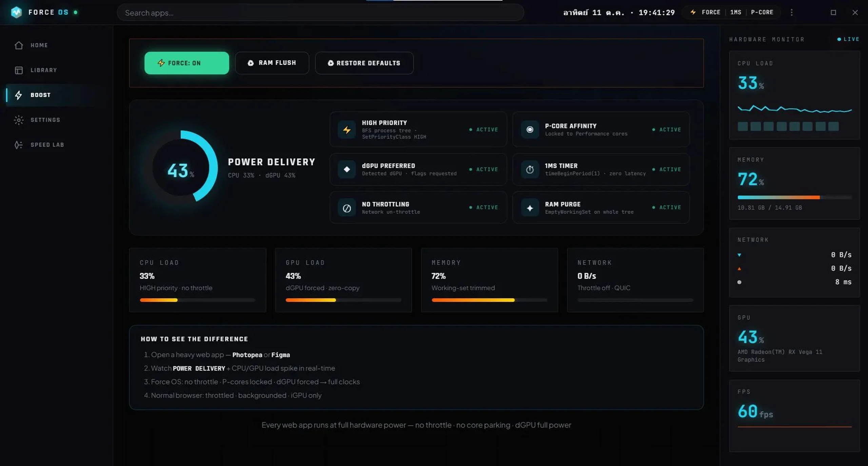Maximize the Force OS window
Image resolution: width=868 pixels, height=466 pixels.
(x=833, y=13)
